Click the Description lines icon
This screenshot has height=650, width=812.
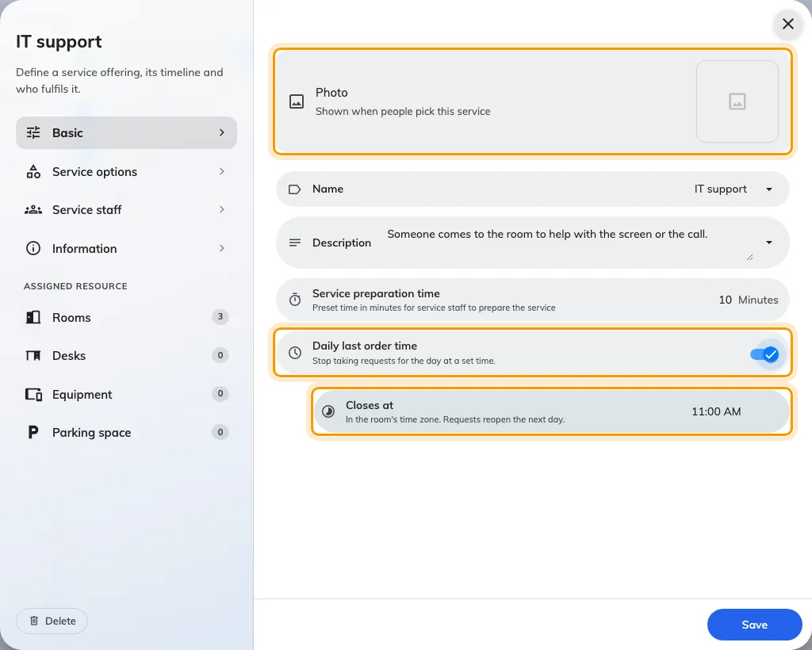click(x=295, y=243)
